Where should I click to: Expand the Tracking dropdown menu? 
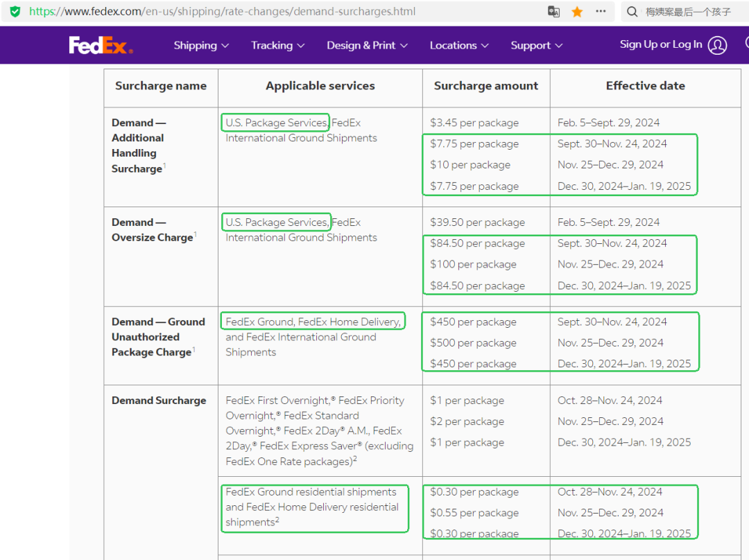277,45
